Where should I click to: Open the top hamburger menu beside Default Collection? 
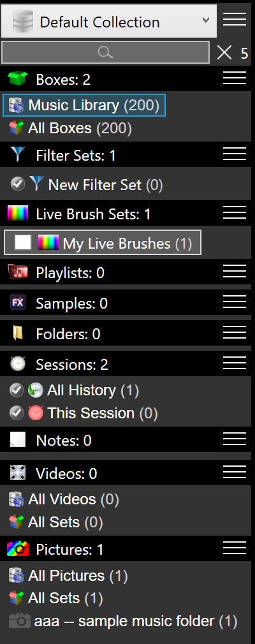[235, 19]
